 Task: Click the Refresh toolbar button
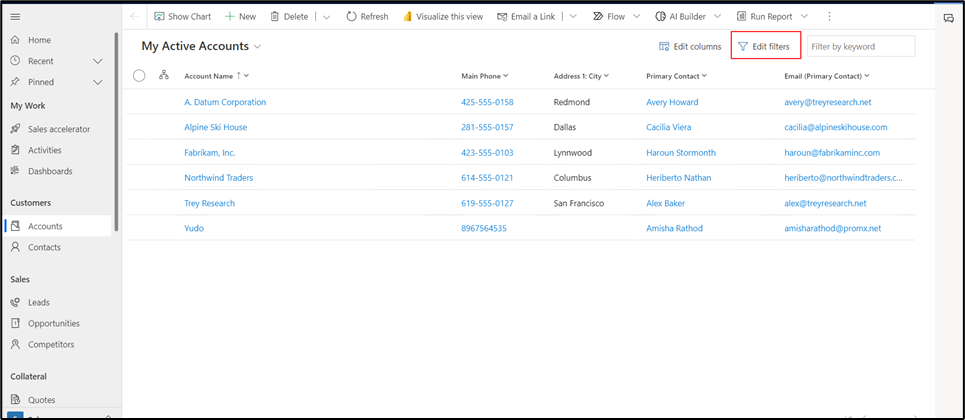click(367, 17)
